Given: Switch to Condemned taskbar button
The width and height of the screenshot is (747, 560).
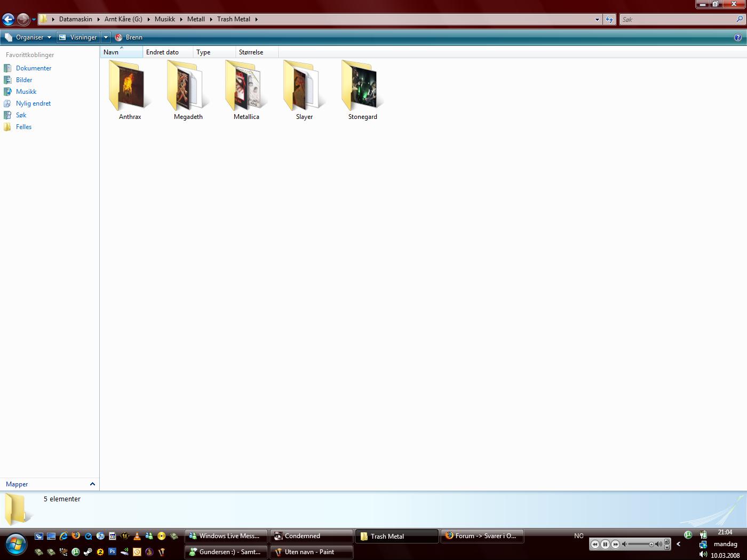Looking at the screenshot, I should point(312,536).
